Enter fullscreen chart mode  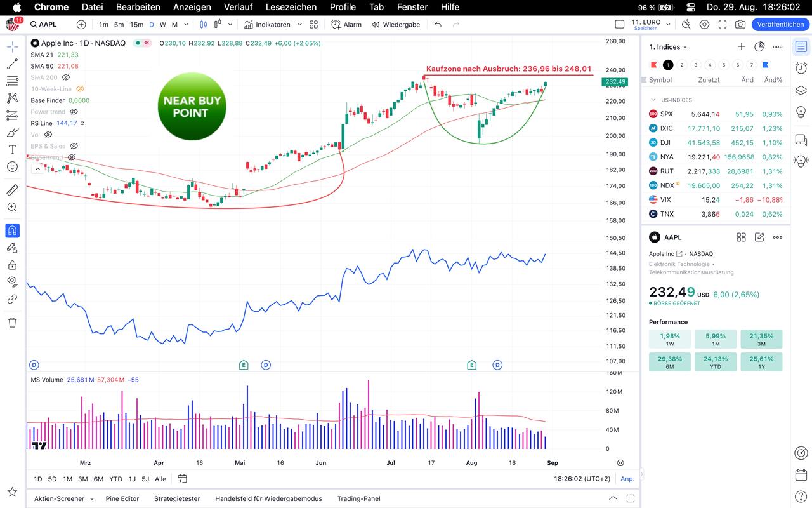[x=723, y=24]
